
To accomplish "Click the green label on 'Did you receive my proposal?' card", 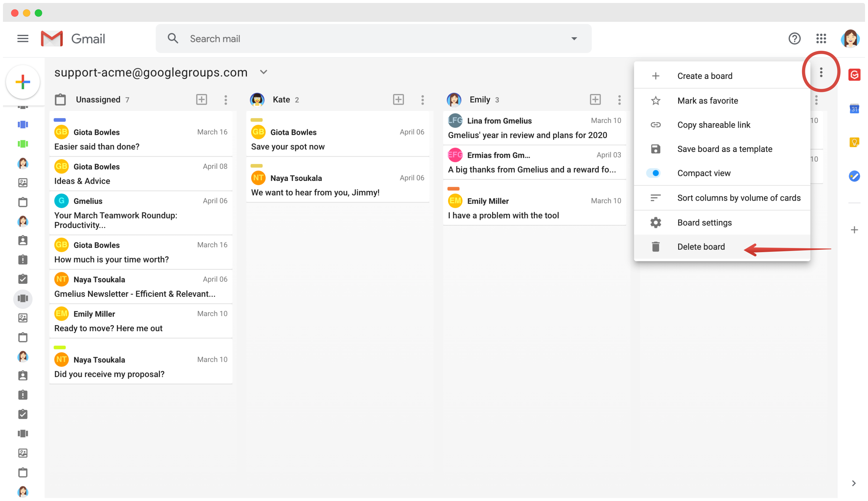I will [x=59, y=347].
